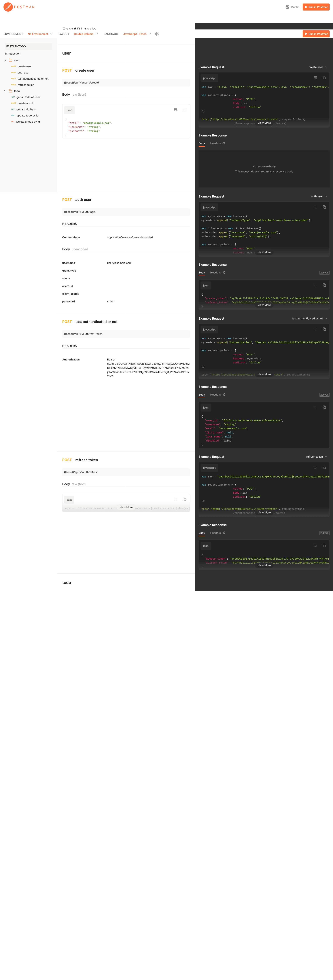
Task: Open the JavaScript - Fetch language dropdown
Action: coord(137,34)
